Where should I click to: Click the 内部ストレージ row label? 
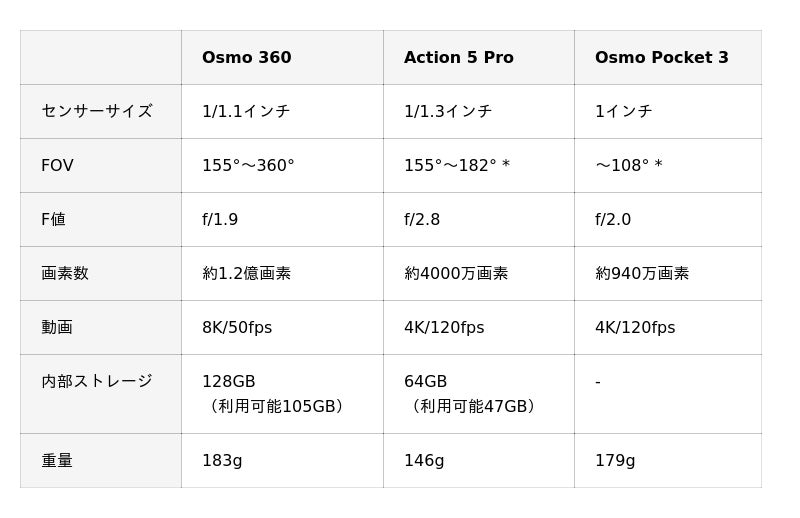click(x=97, y=382)
